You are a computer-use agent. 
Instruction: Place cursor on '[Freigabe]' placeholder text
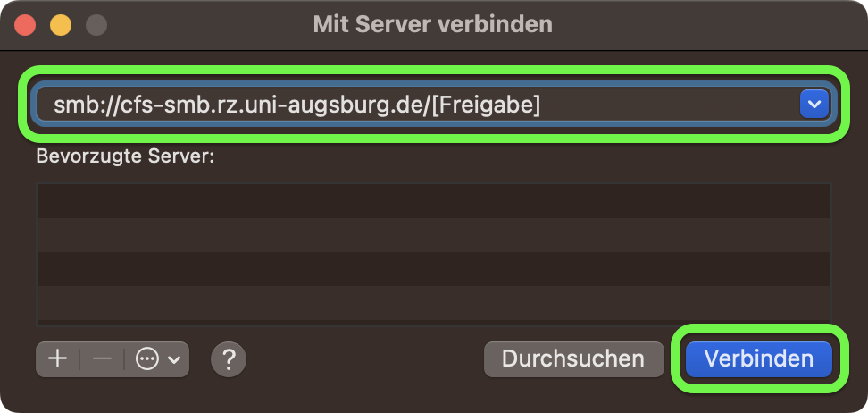pos(486,105)
